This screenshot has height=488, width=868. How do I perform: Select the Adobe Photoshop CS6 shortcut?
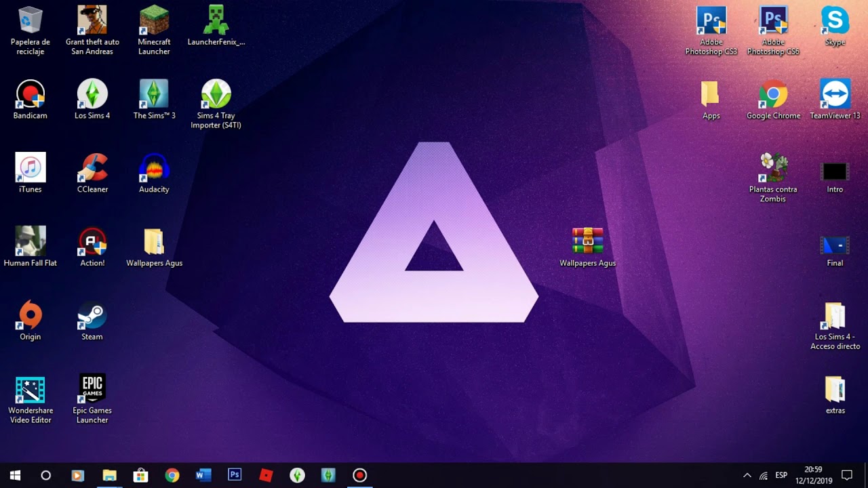pos(773,30)
